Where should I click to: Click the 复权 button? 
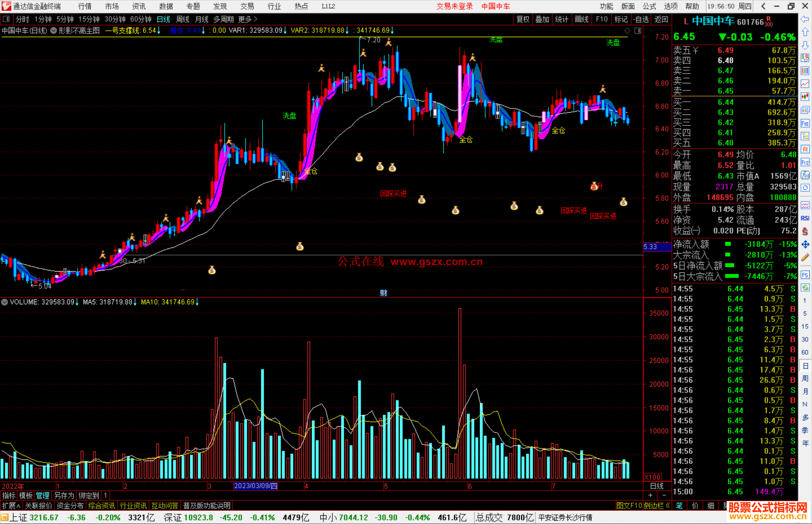click(523, 19)
